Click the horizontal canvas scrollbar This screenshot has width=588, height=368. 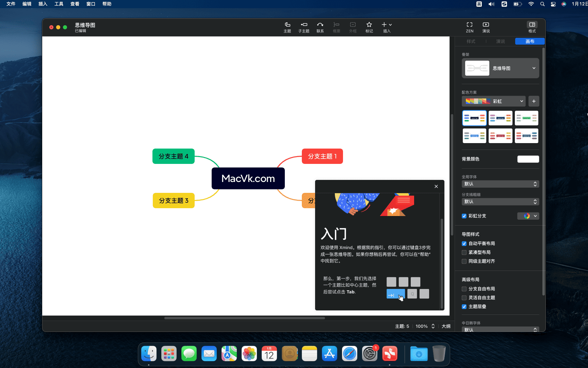(x=244, y=318)
